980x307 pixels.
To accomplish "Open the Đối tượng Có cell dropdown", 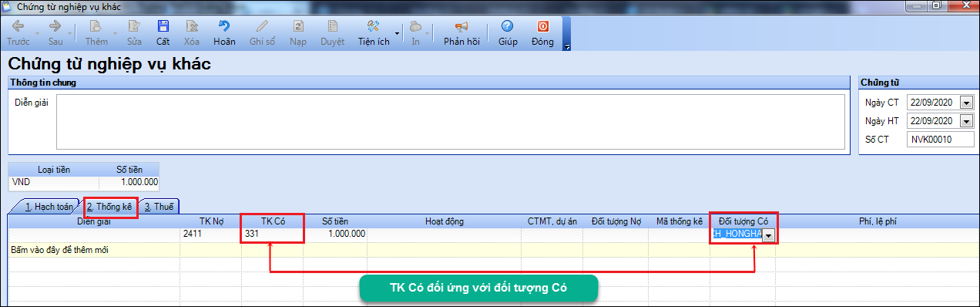I will (768, 236).
